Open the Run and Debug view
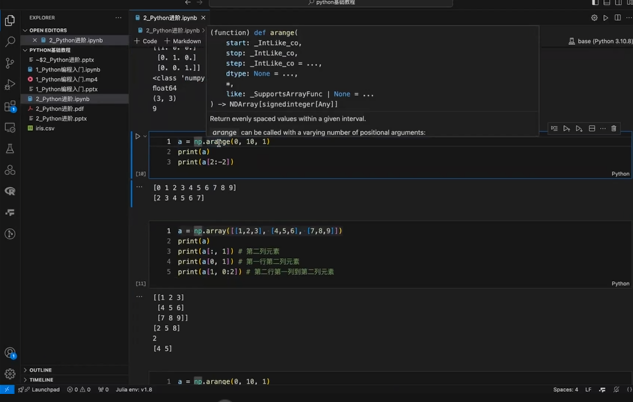Screen dimensions: 633x402 (x=10, y=84)
